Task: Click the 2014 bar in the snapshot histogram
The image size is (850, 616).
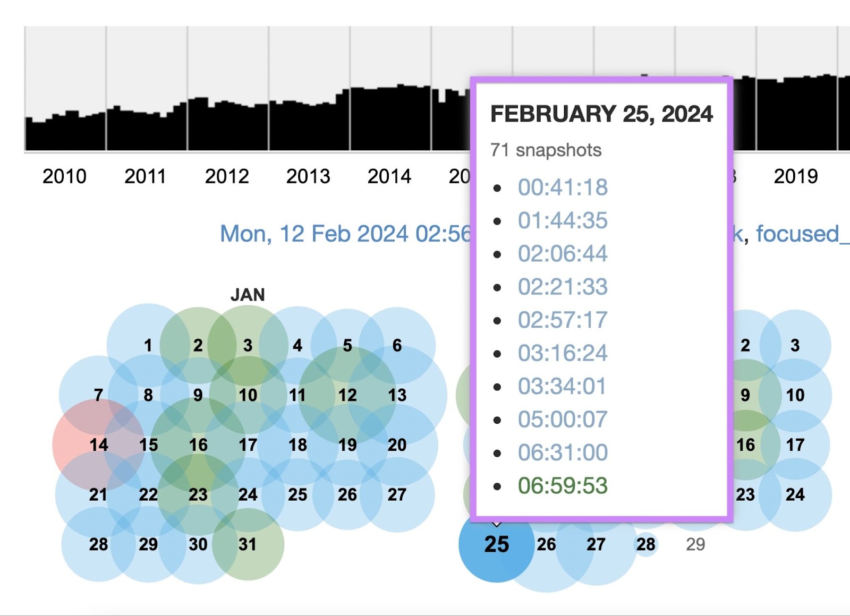Action: coord(390,117)
